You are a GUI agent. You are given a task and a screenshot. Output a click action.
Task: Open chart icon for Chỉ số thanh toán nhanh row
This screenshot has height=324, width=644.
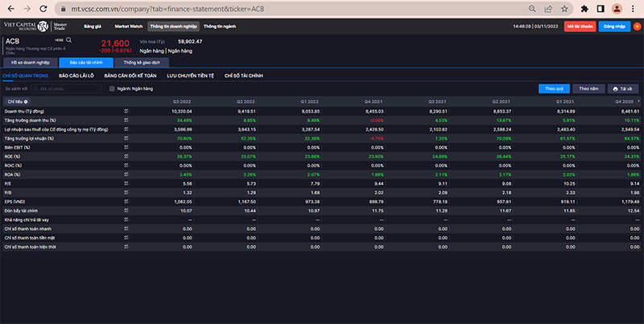(126, 228)
